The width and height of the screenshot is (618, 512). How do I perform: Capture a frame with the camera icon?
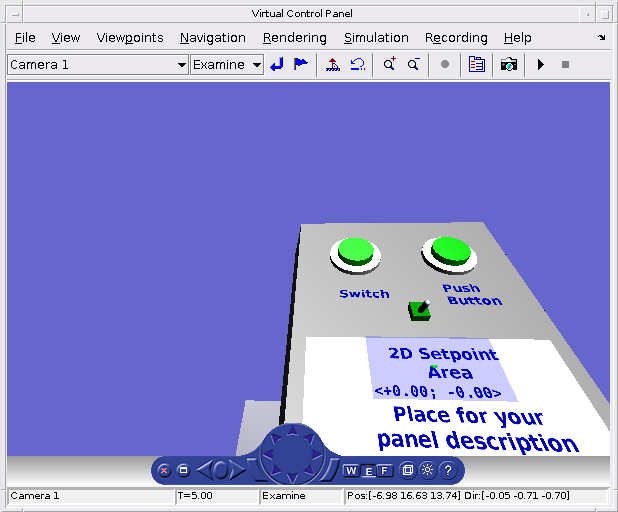coord(509,64)
